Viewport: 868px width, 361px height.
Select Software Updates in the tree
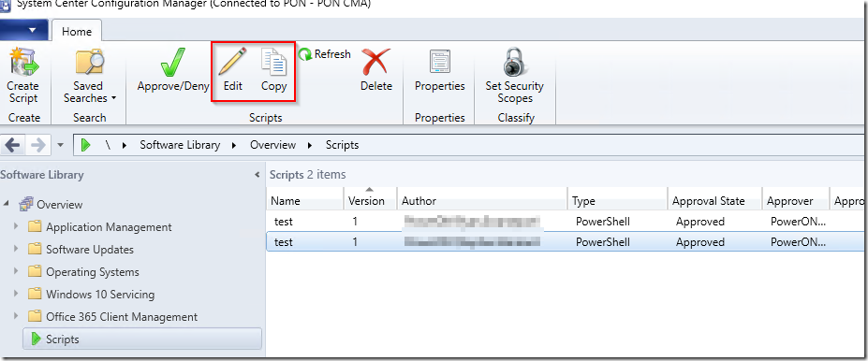coord(90,250)
